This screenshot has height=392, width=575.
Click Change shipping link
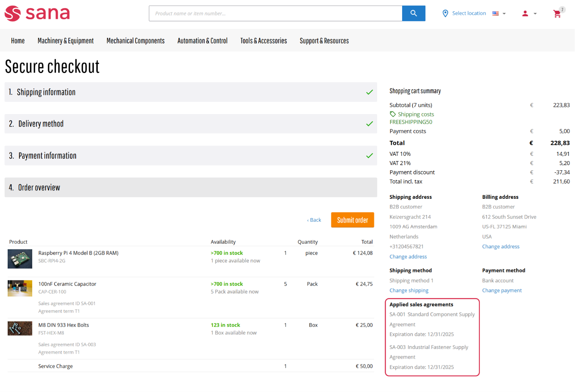pos(409,290)
